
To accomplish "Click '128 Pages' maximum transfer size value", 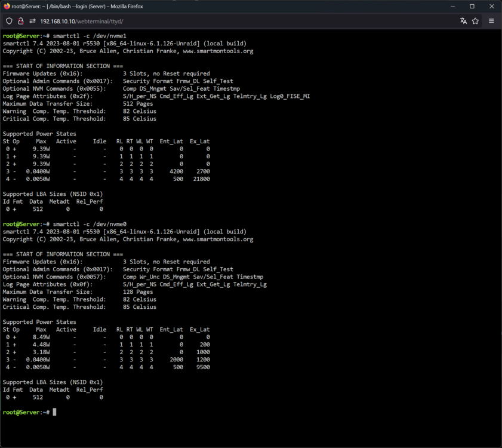I will 138,291.
